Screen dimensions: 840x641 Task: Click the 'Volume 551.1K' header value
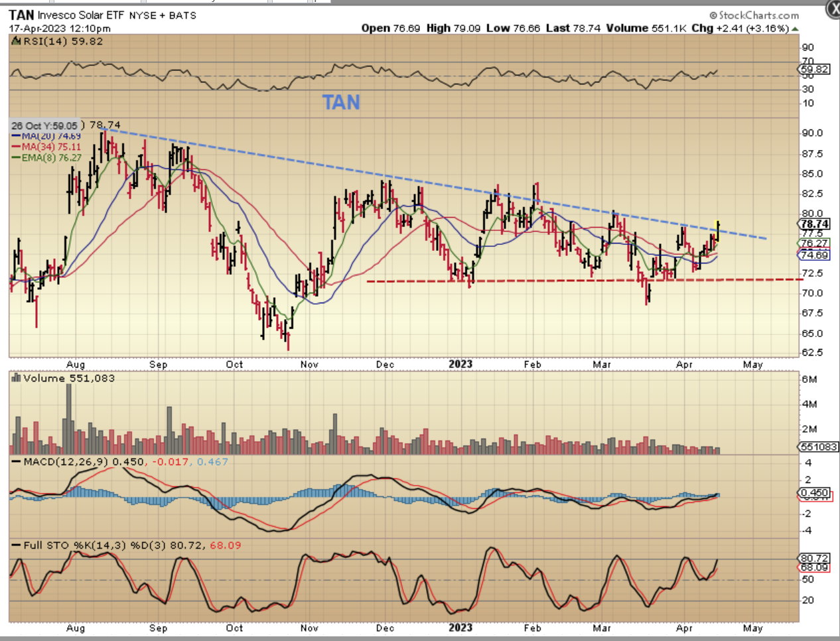point(646,28)
